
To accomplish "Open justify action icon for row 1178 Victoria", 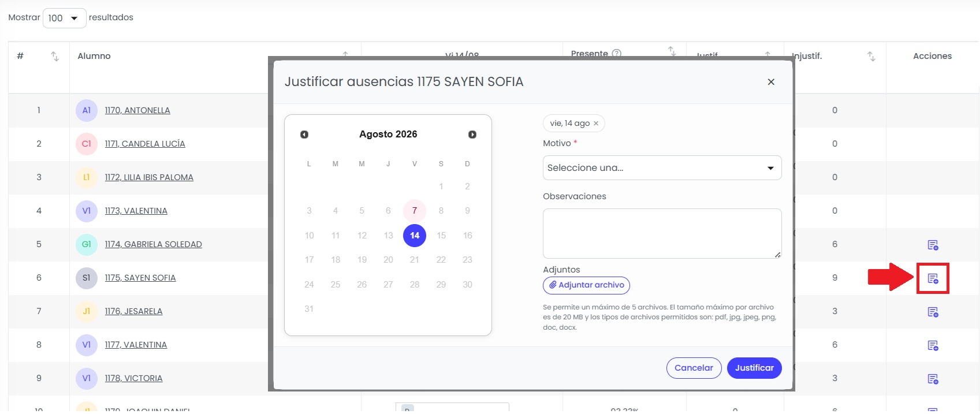I will tap(933, 379).
